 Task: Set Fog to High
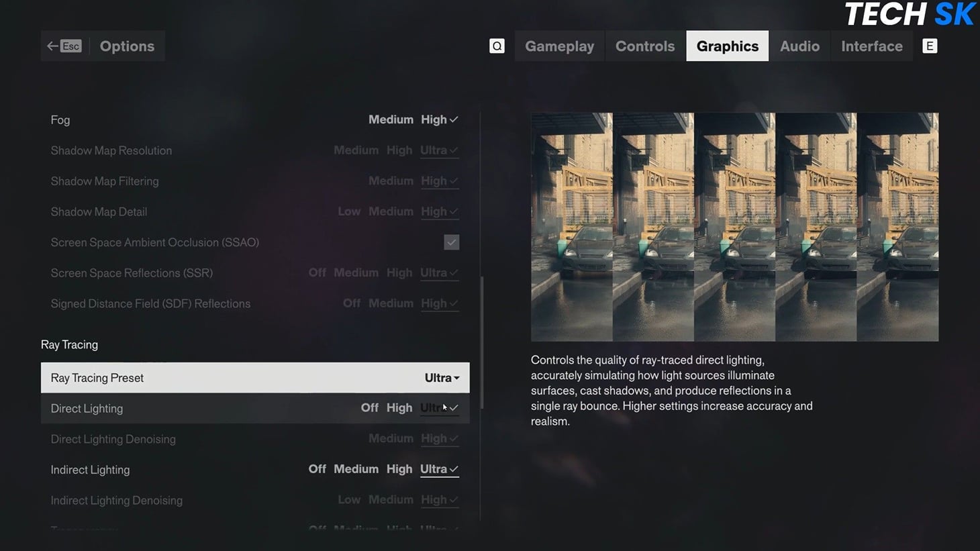pos(439,119)
